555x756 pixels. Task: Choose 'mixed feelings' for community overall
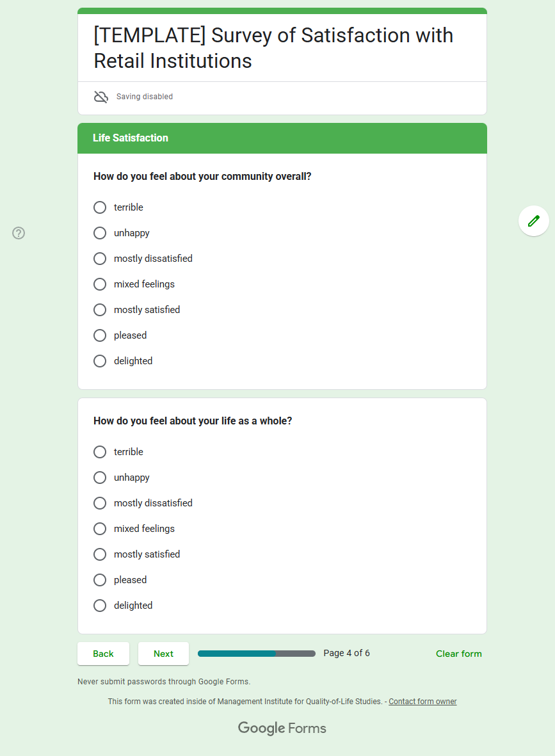(100, 284)
